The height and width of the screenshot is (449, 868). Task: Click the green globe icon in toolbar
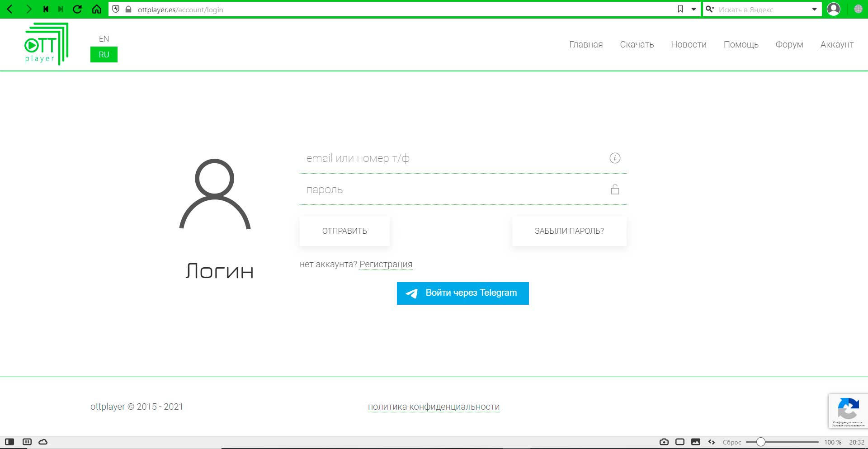pyautogui.click(x=858, y=9)
